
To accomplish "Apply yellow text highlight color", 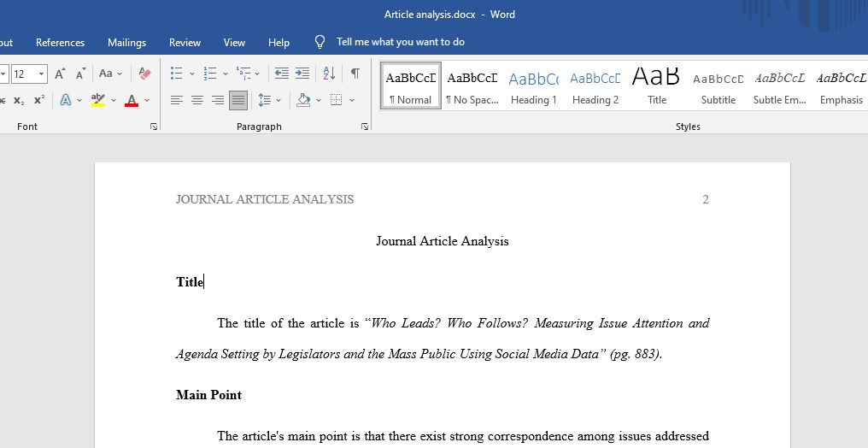I will coord(98,100).
